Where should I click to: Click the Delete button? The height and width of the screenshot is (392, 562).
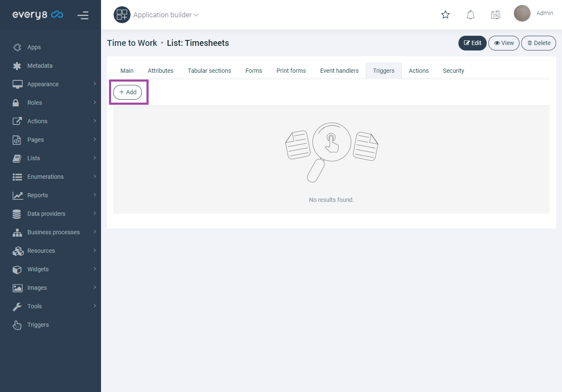point(538,43)
